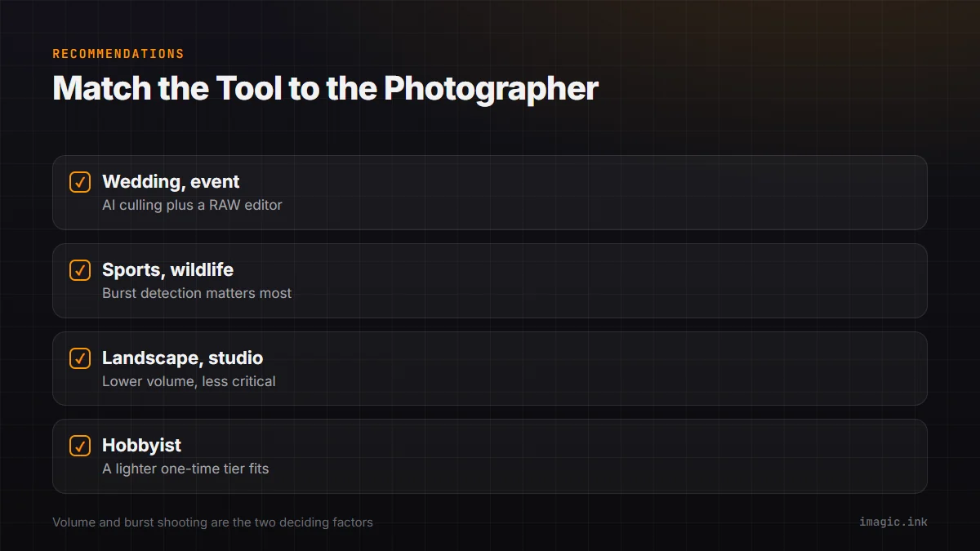Open the imagic.ink link in the footer

[x=893, y=522]
